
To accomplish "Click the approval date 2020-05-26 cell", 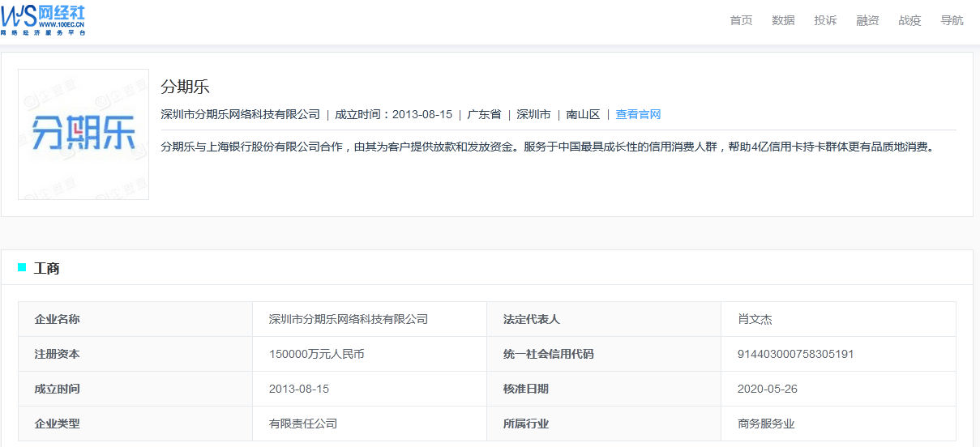I will (x=767, y=389).
